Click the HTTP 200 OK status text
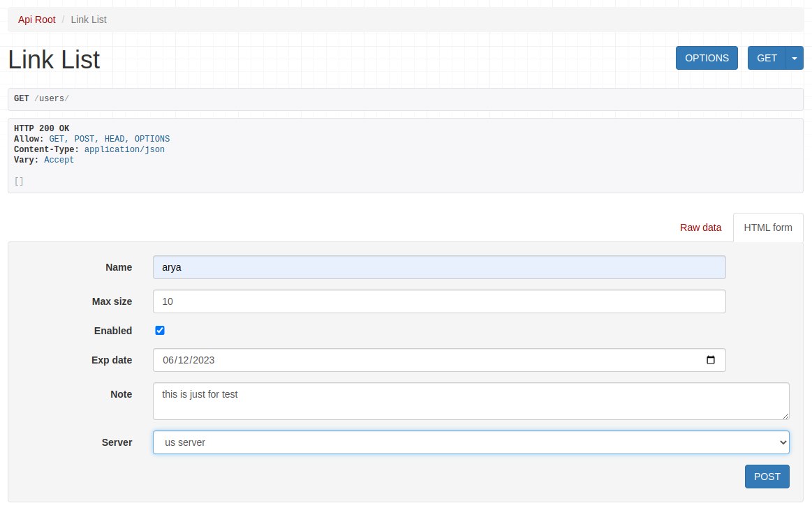The width and height of the screenshot is (812, 517). [41, 128]
